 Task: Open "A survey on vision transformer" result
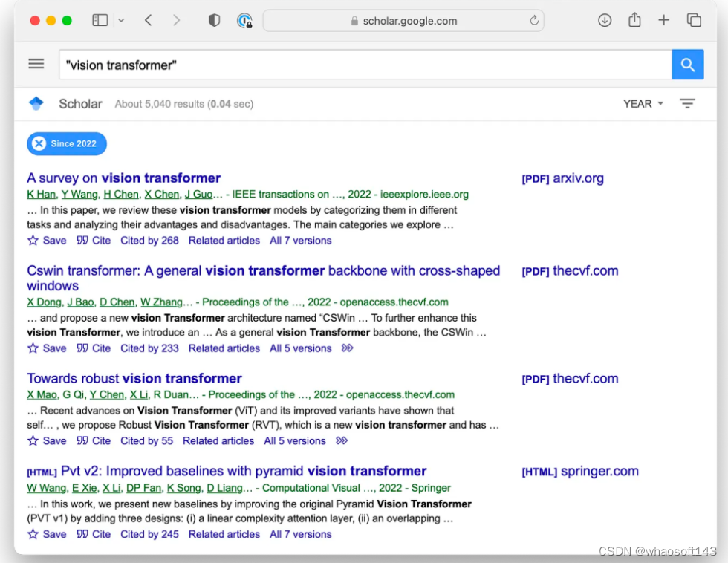pyautogui.click(x=123, y=178)
